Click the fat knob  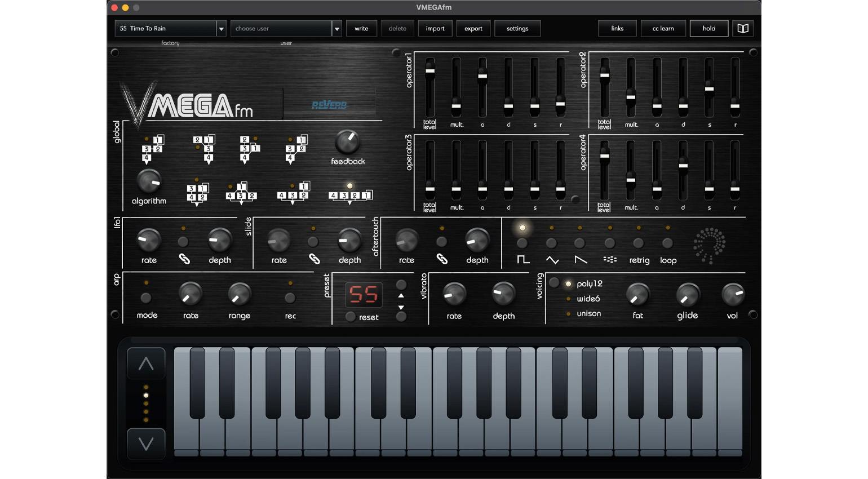pos(638,295)
